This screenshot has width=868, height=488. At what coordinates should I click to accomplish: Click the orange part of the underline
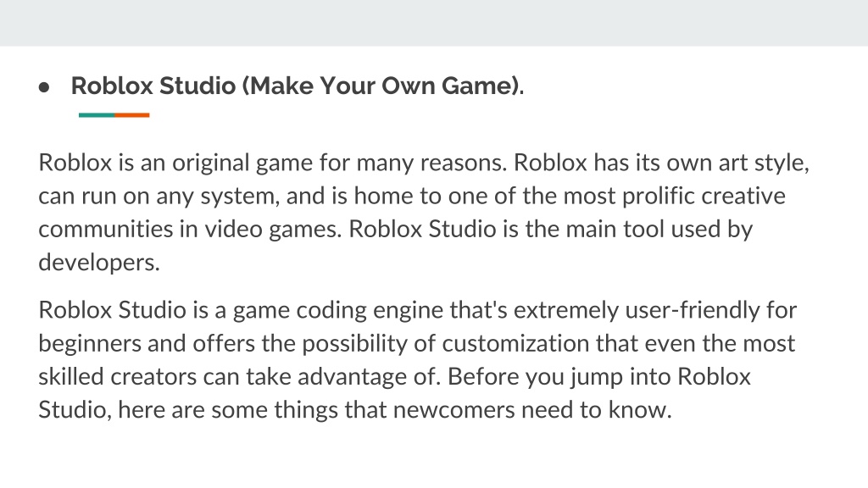click(x=131, y=115)
